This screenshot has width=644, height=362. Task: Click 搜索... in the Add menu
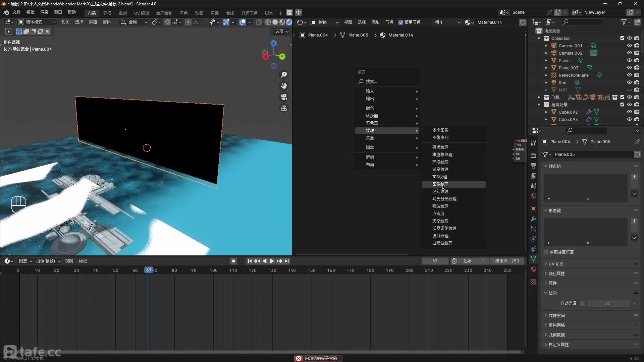[387, 82]
